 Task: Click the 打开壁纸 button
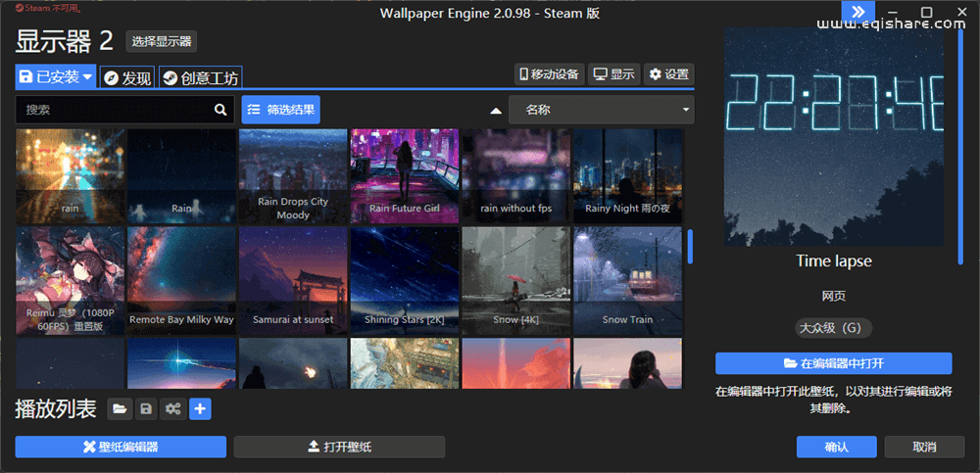(x=339, y=447)
